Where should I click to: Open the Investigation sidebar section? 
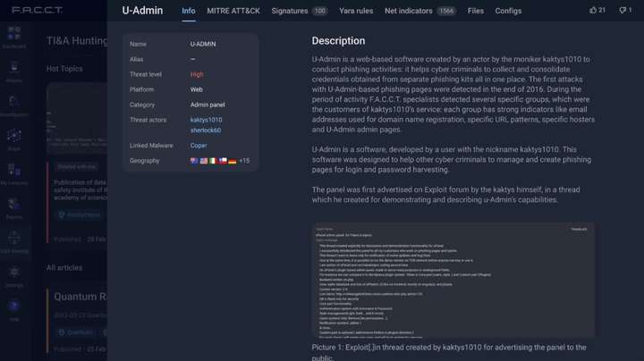pos(14,105)
